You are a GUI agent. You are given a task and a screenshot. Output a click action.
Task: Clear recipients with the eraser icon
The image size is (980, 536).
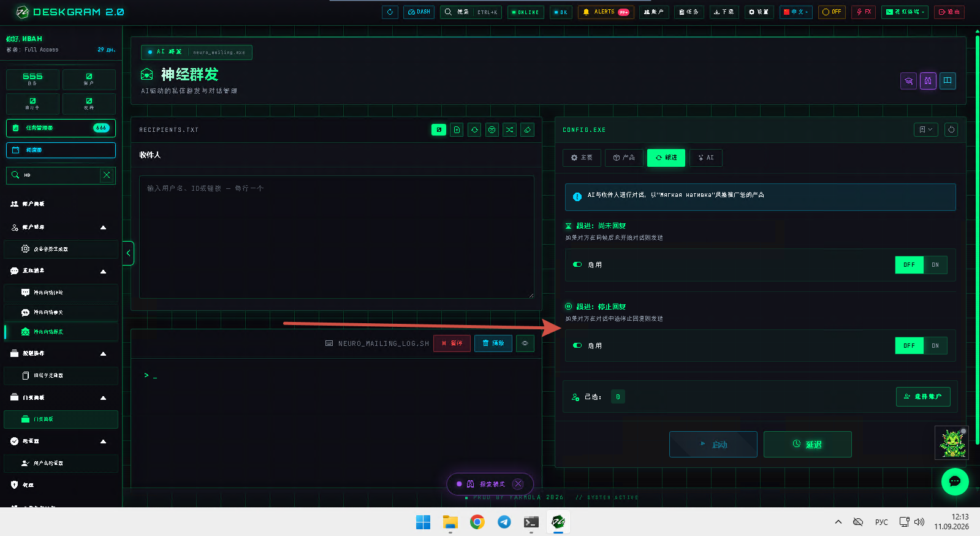pos(527,129)
